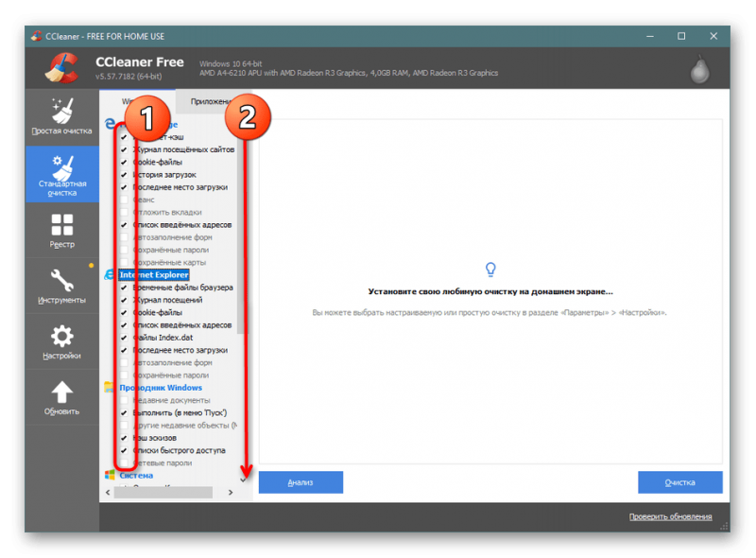Click the Последнее место загрузки row under Edge

[180, 187]
